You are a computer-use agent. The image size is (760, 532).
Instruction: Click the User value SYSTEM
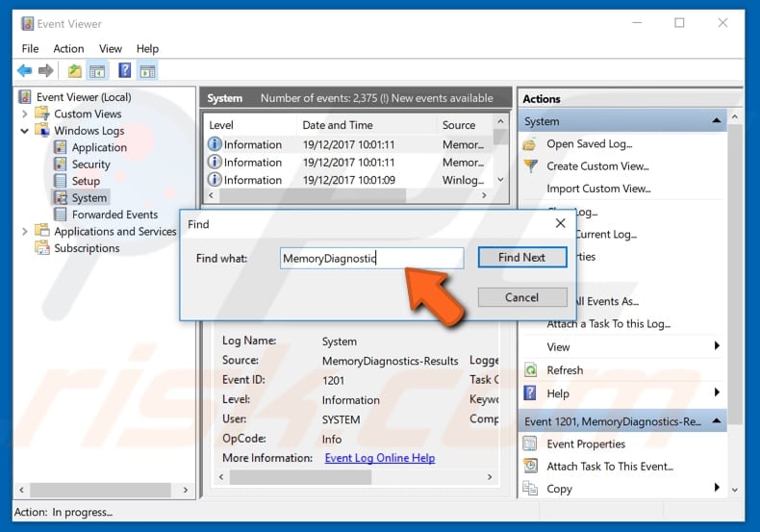342,419
